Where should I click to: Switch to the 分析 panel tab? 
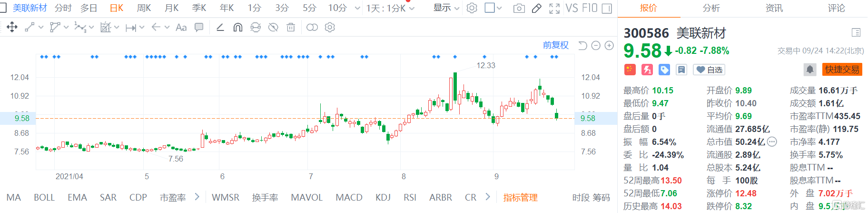coord(711,8)
